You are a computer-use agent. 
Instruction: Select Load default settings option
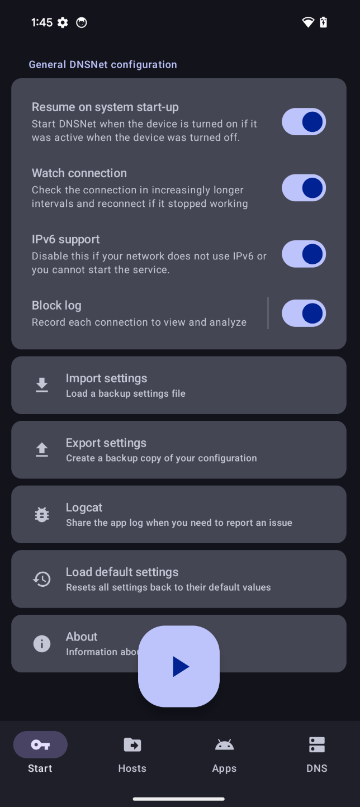click(179, 579)
